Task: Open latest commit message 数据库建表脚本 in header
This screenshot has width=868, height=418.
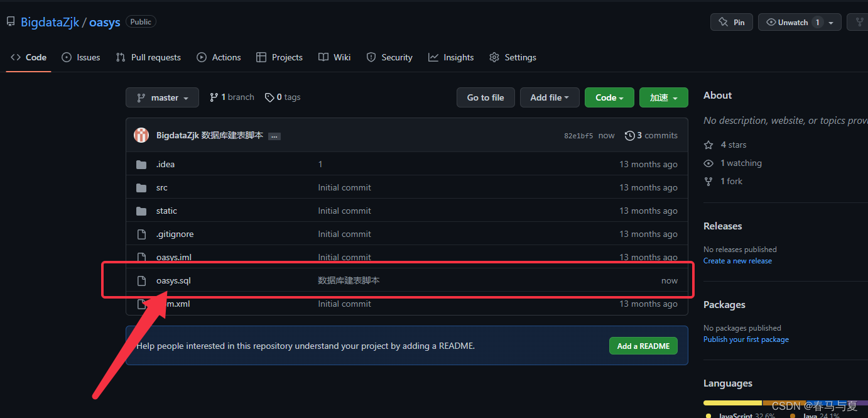Action: [x=232, y=136]
